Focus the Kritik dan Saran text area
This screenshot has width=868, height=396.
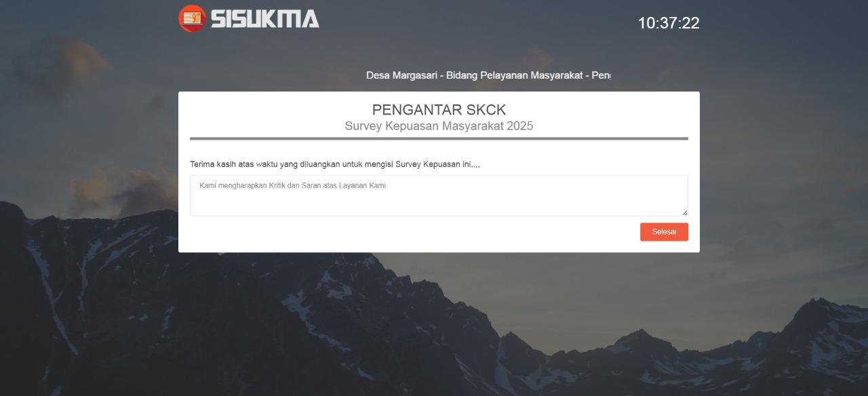439,200
